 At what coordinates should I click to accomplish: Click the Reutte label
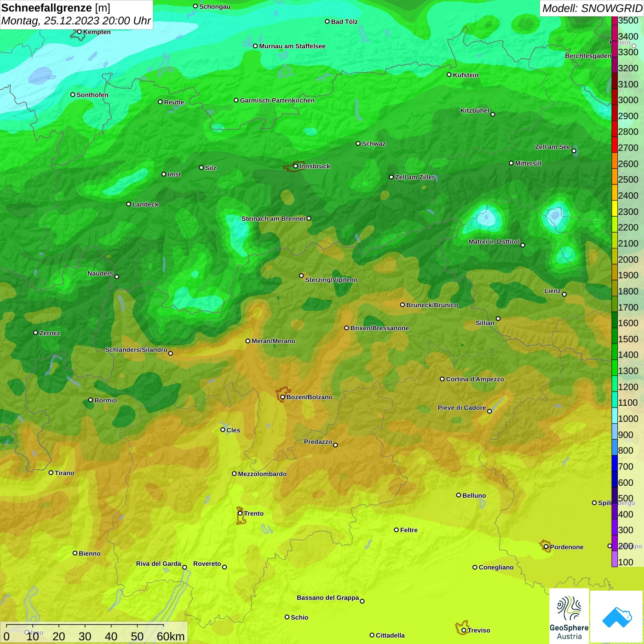(x=174, y=102)
